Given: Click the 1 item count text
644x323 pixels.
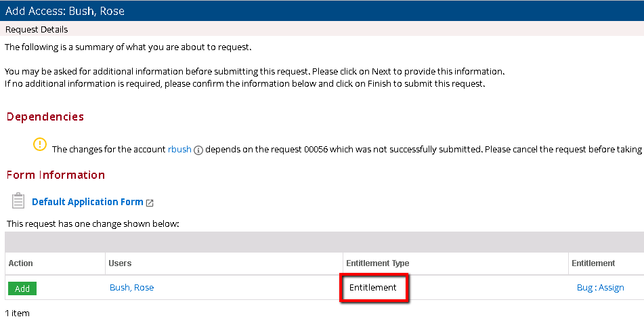Looking at the screenshot, I should [x=18, y=314].
